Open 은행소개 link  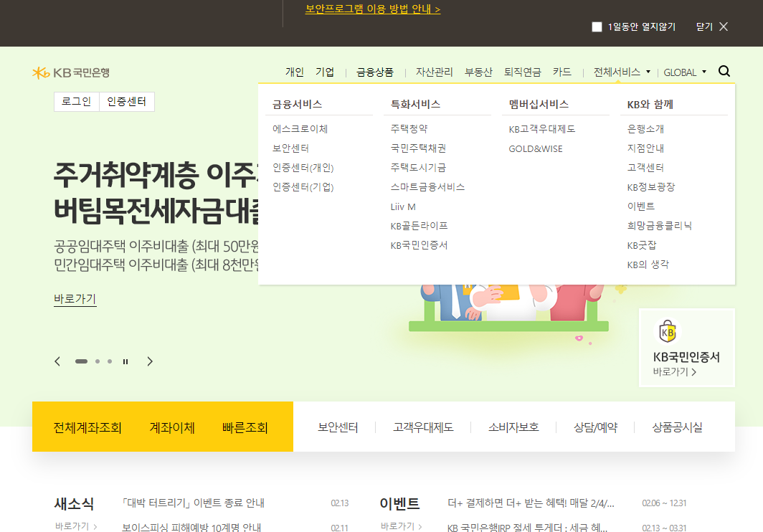(x=645, y=129)
